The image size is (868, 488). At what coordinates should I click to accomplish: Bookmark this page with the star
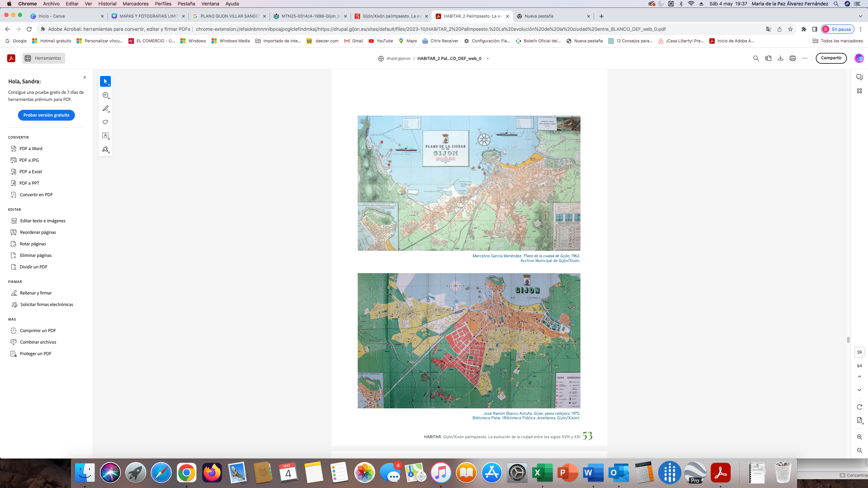coord(790,29)
